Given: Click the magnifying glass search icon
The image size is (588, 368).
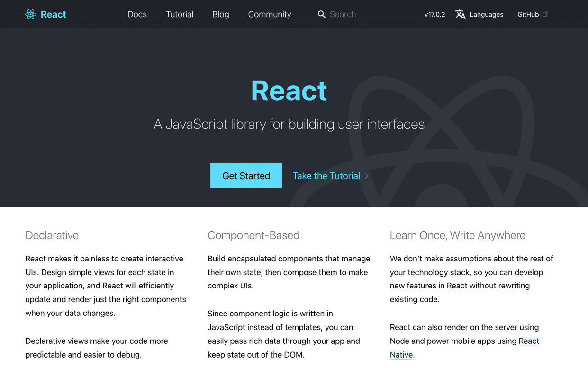Looking at the screenshot, I should [x=322, y=14].
